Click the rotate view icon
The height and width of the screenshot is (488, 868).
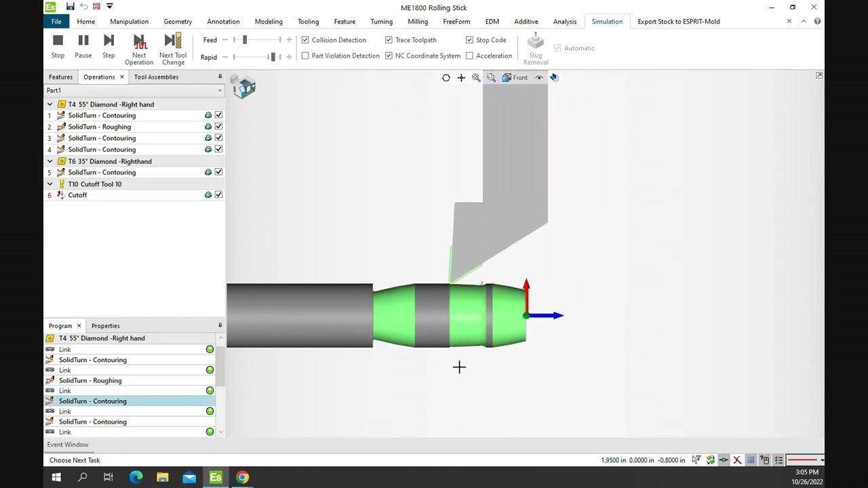(446, 78)
